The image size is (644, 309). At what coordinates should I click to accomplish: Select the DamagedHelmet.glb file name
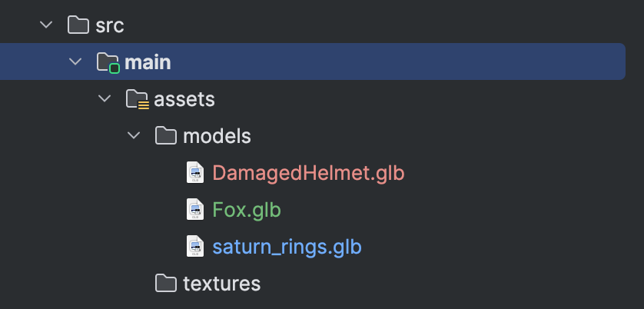coord(308,173)
